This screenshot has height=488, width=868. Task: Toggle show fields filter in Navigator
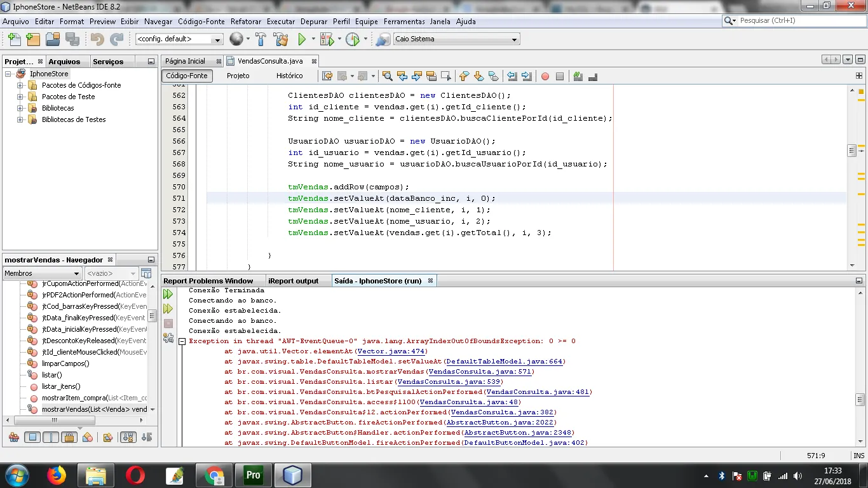[32, 437]
